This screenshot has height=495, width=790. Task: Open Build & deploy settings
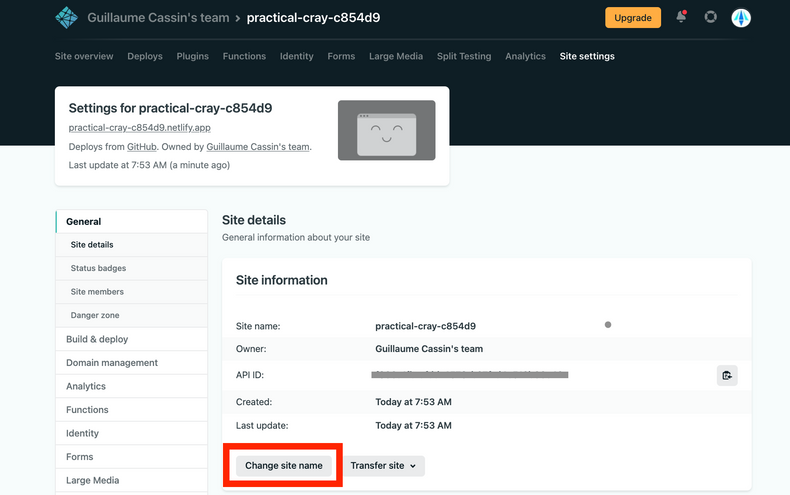[131, 339]
